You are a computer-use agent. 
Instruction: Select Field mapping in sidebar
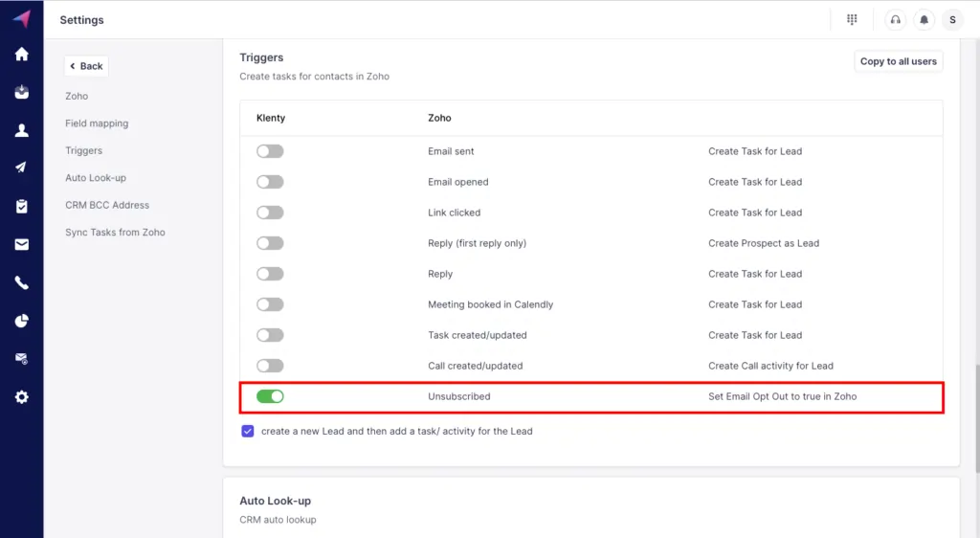(x=97, y=123)
